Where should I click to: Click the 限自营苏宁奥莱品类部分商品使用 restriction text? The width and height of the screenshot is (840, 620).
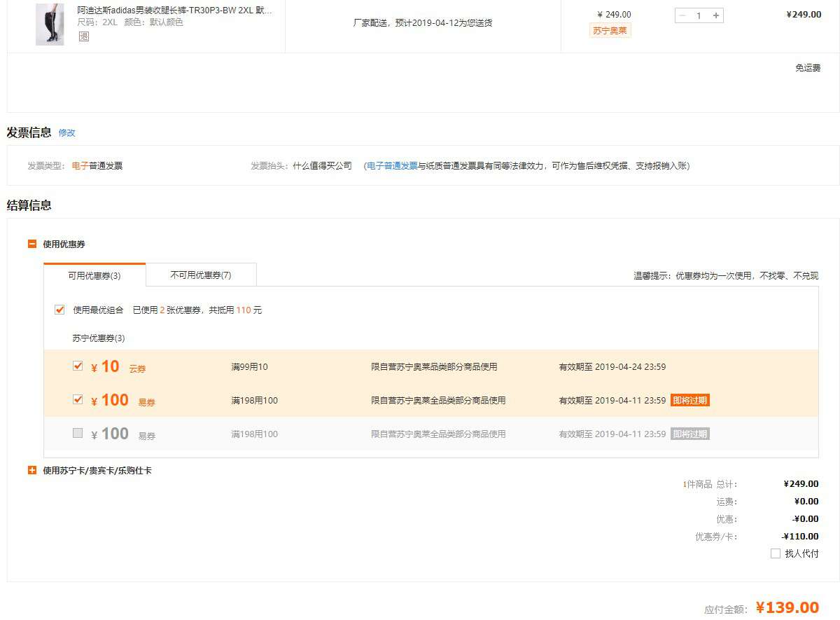pos(434,366)
